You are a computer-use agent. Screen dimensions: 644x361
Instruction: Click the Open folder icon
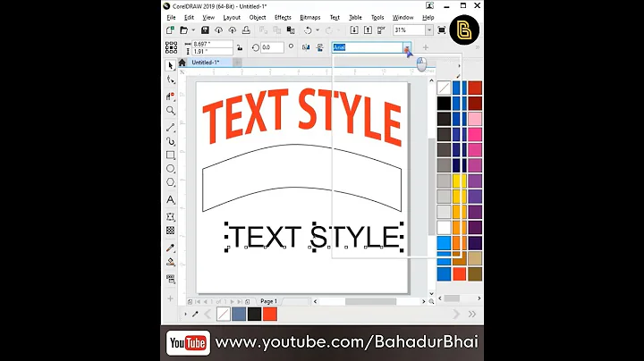(x=183, y=30)
